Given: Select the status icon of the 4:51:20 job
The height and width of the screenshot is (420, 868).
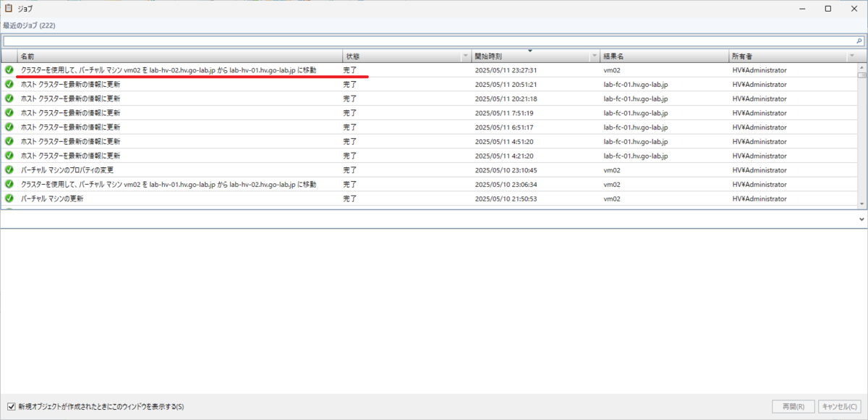Looking at the screenshot, I should [9, 141].
